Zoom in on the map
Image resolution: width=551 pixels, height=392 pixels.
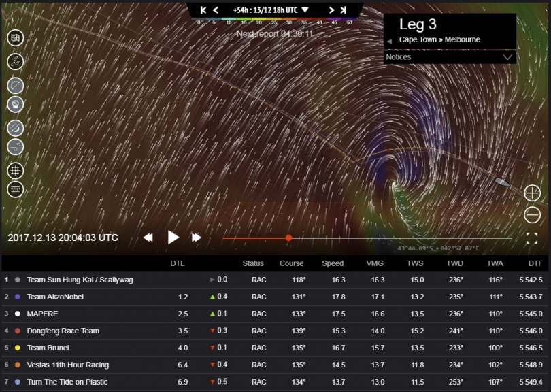coord(533,193)
